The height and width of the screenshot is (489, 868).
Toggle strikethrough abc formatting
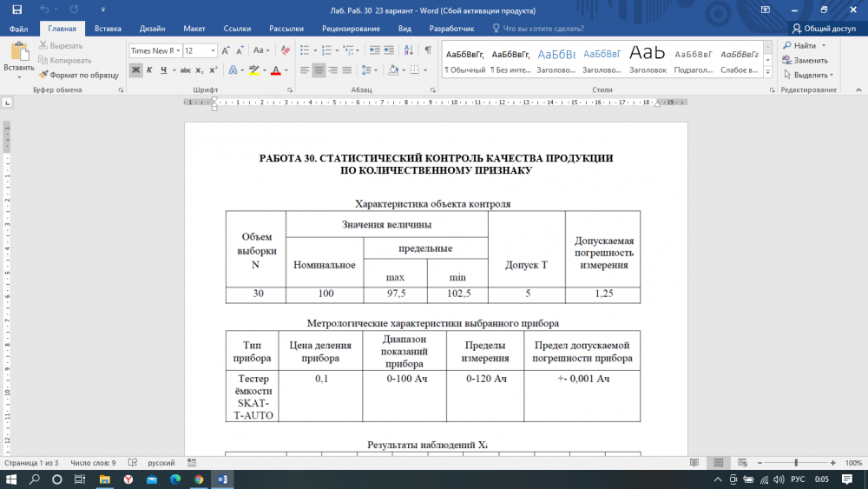click(186, 70)
